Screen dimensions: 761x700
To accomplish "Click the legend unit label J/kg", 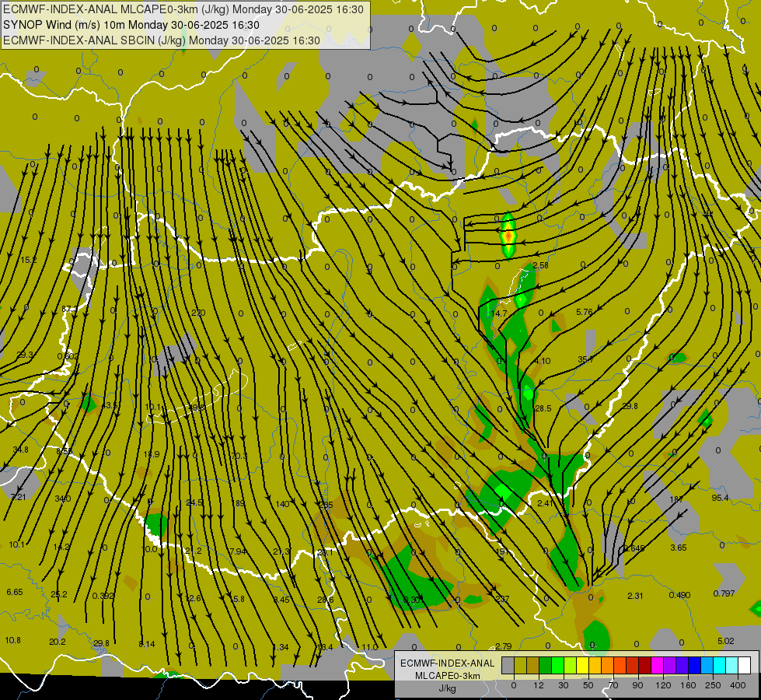I will click(x=448, y=688).
